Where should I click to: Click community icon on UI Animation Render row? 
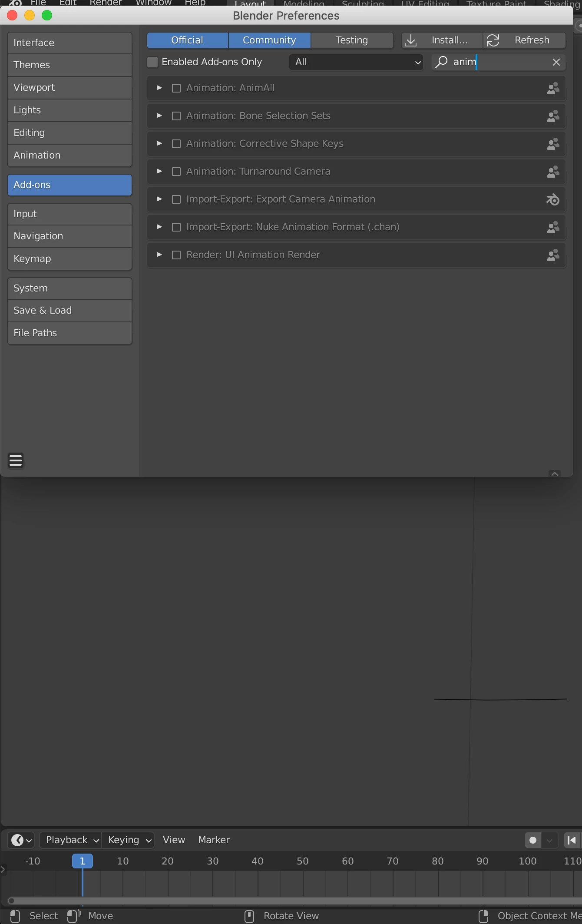pyautogui.click(x=553, y=255)
